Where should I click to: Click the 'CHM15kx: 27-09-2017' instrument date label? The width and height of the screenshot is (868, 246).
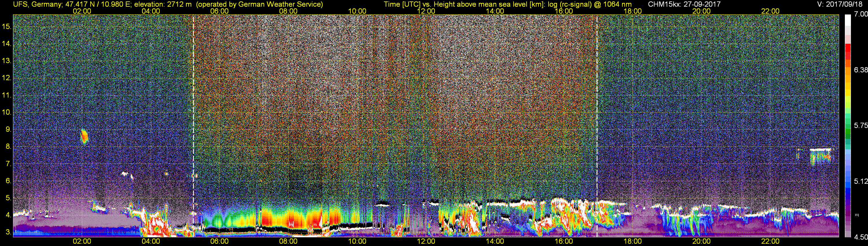click(x=684, y=4)
